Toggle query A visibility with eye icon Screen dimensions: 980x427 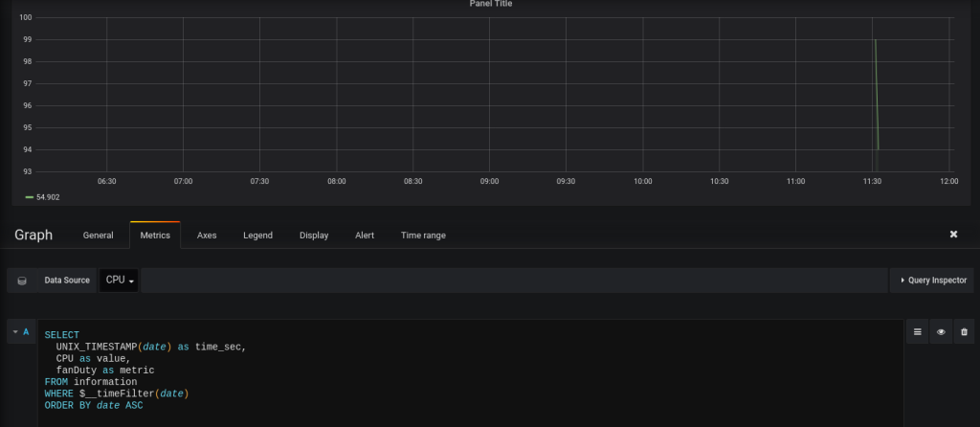(x=941, y=332)
